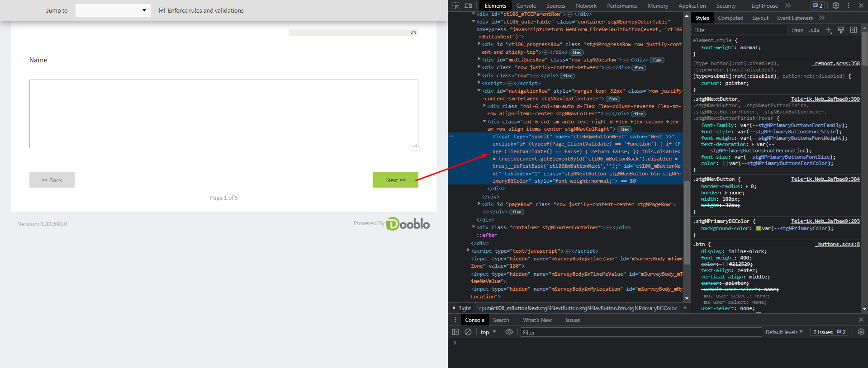Open the console drawer three-dot menu
This screenshot has width=868, height=368.
coord(455,320)
